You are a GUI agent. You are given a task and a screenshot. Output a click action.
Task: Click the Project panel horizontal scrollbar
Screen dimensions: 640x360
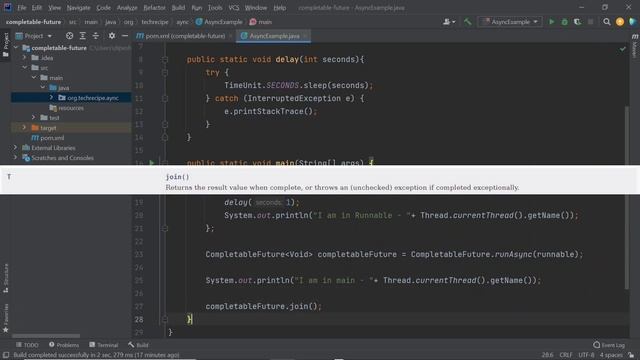pos(46,336)
